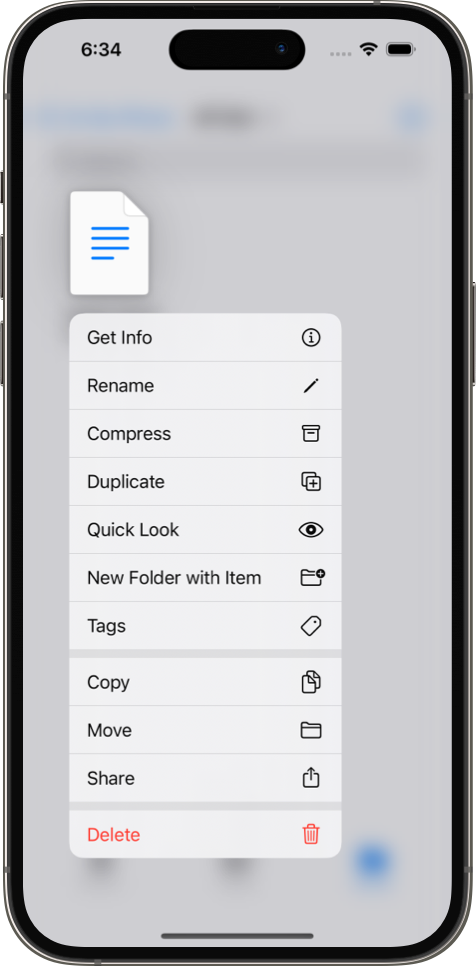Tap the Copy documents icon

point(311,682)
